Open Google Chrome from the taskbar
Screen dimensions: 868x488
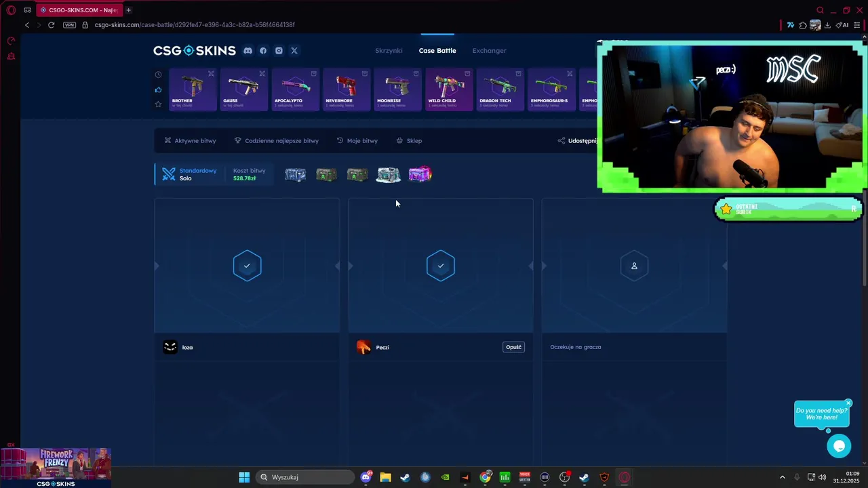pyautogui.click(x=485, y=477)
